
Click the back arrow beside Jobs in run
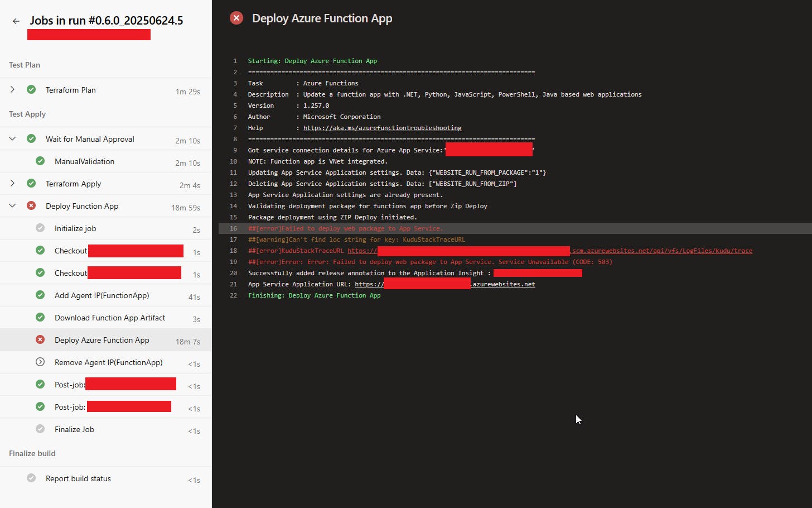[16, 21]
